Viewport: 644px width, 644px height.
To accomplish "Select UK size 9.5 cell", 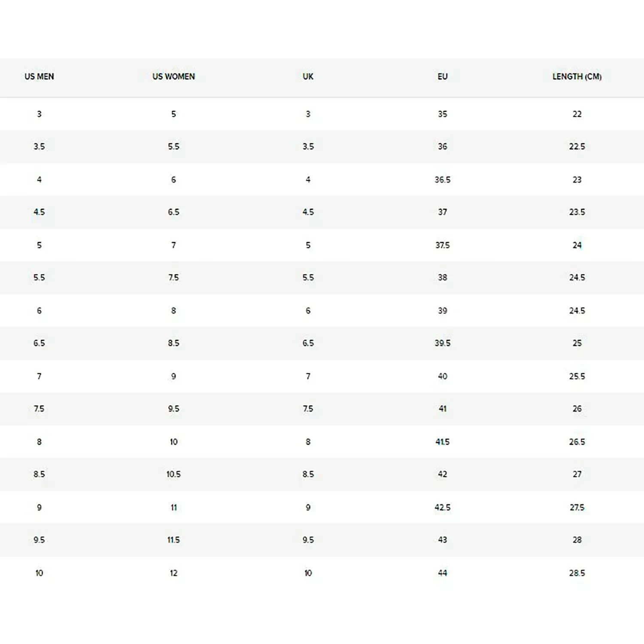I will [308, 540].
